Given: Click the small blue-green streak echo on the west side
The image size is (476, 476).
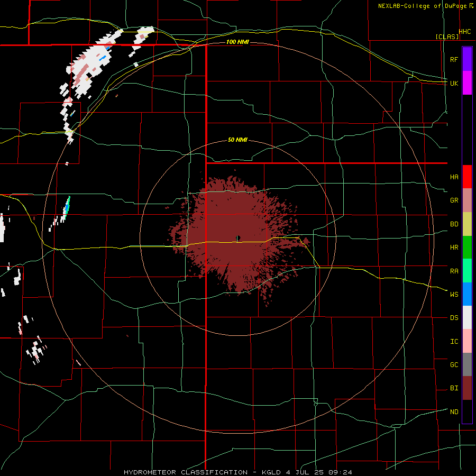Looking at the screenshot, I should pos(67,208).
